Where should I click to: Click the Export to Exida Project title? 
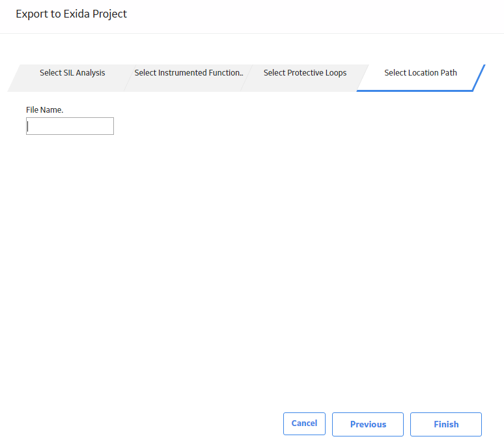tap(72, 14)
